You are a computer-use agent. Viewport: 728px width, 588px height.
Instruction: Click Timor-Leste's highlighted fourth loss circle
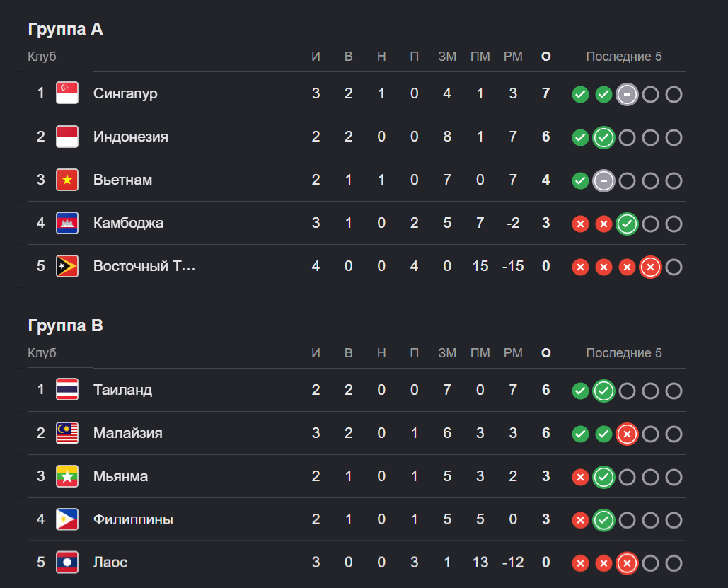(x=650, y=267)
